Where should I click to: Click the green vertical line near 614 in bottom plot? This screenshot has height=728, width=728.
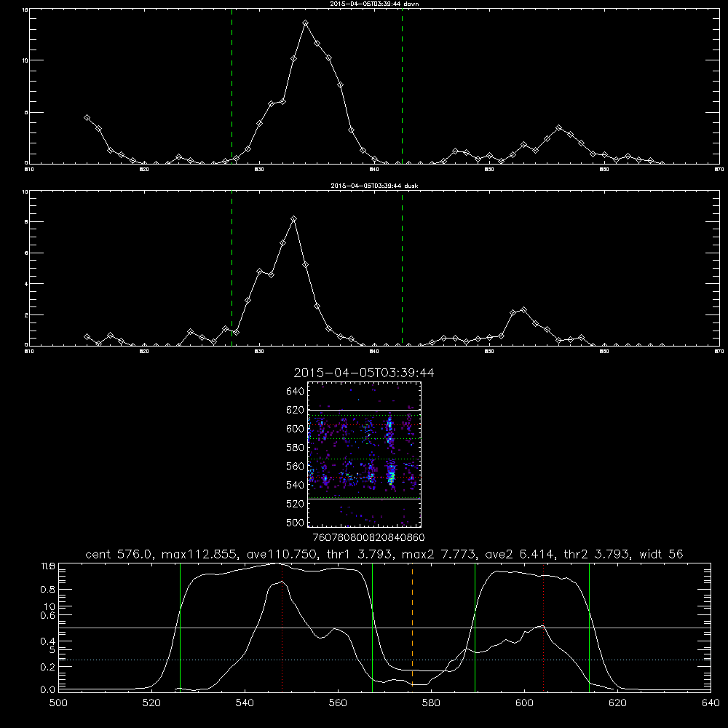point(589,627)
